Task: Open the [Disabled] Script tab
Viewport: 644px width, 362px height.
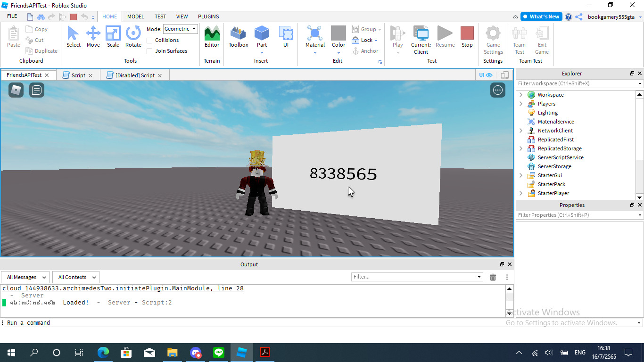Action: coord(132,74)
